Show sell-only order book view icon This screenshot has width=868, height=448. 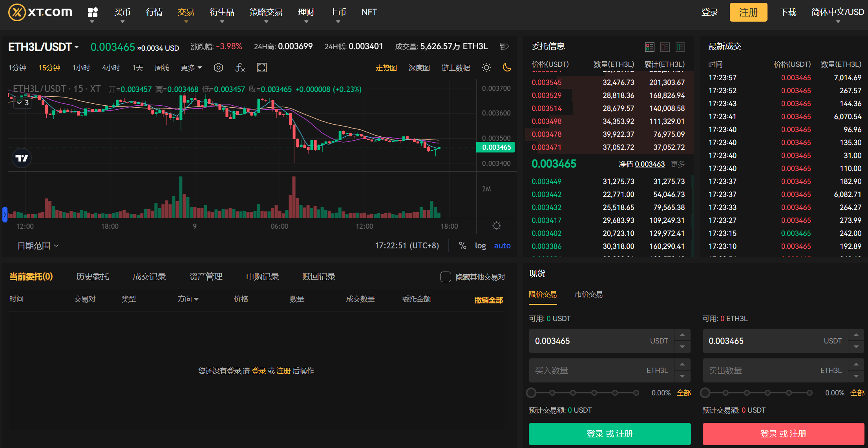coord(665,47)
